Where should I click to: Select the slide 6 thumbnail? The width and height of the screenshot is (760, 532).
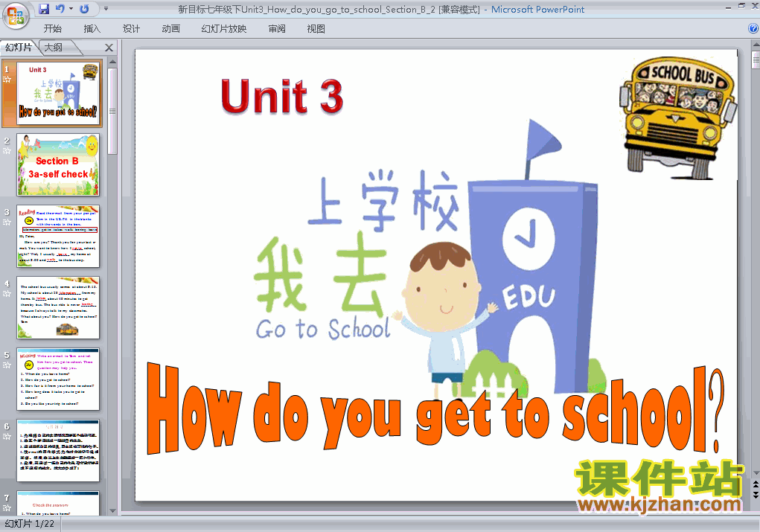tap(57, 451)
